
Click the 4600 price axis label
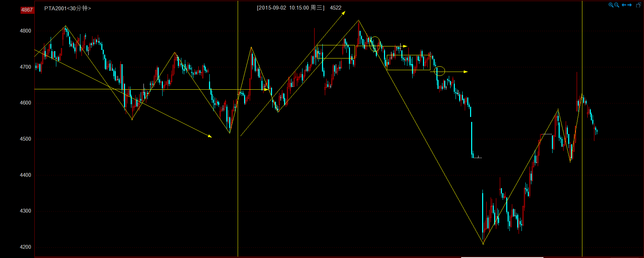[26, 103]
